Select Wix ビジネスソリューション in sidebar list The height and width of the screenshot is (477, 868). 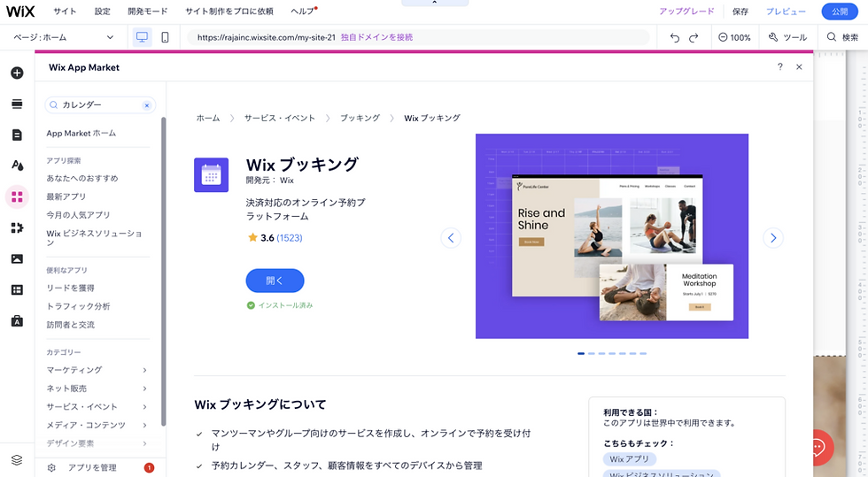coord(94,237)
